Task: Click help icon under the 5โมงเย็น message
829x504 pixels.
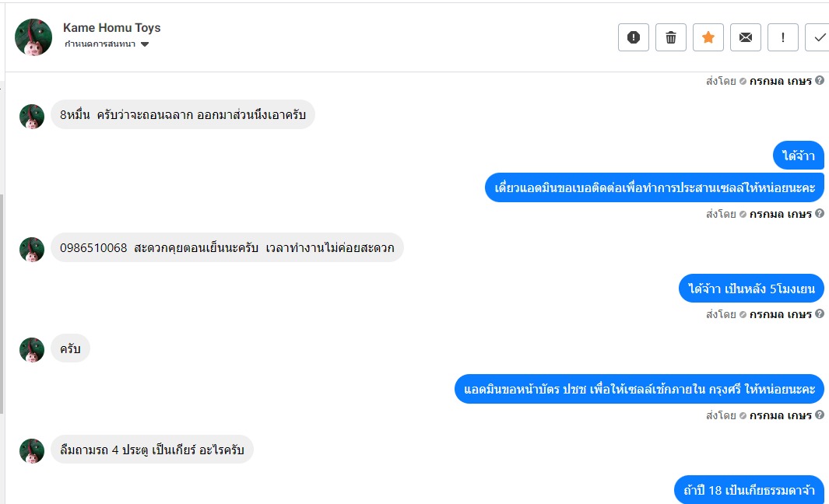Action: (819, 314)
